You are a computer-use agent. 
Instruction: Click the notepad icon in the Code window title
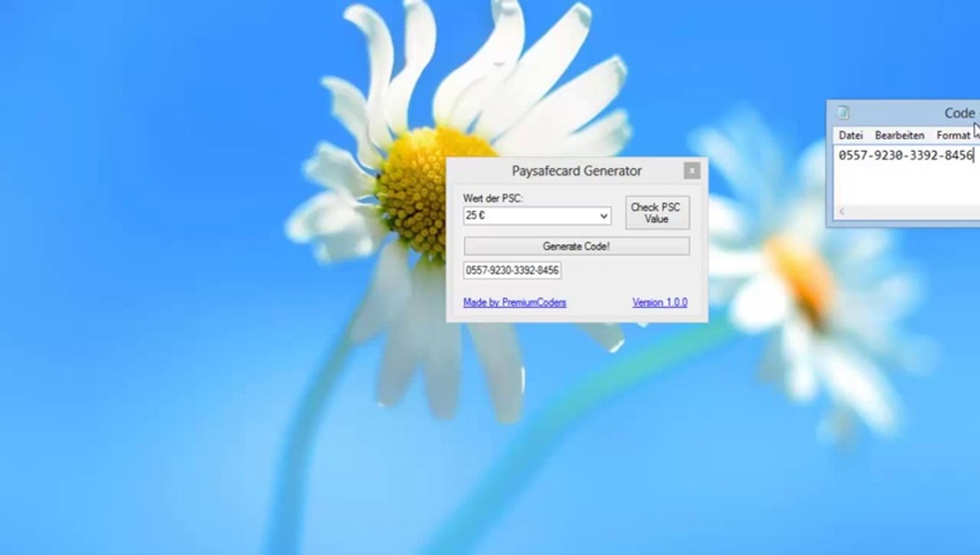843,113
